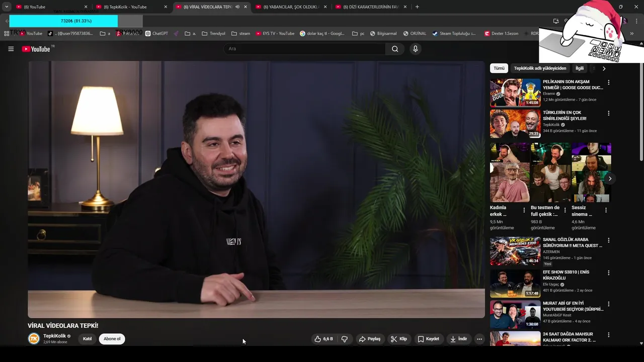
Task: Open MURAT ABİ GF video thumbnail
Action: 515,315
